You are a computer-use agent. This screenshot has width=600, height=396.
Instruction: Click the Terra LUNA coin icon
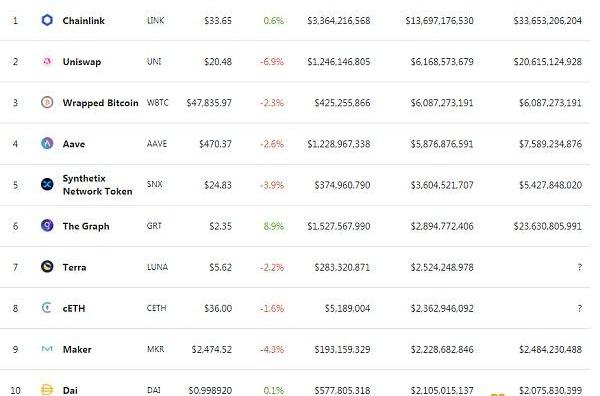[x=47, y=267]
